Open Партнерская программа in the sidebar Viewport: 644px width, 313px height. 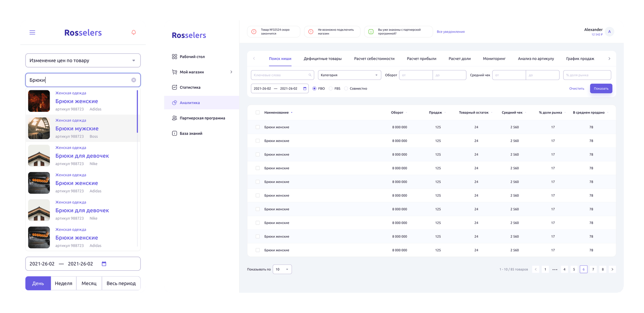[x=202, y=118]
